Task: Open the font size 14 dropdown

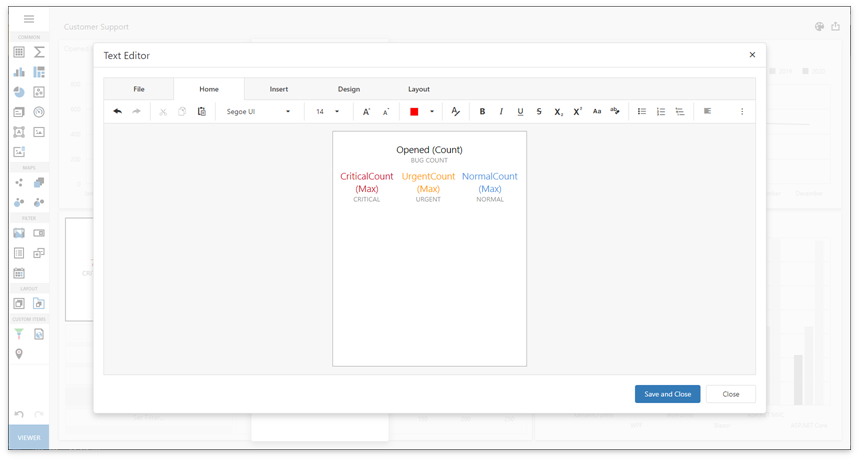Action: click(328, 112)
